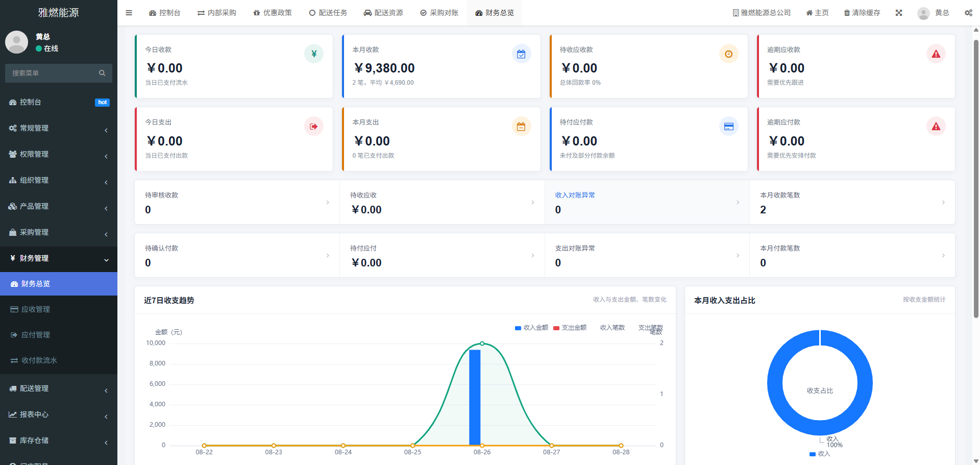
Task: Expand the 产品管理 sidebar menu
Action: [59, 206]
